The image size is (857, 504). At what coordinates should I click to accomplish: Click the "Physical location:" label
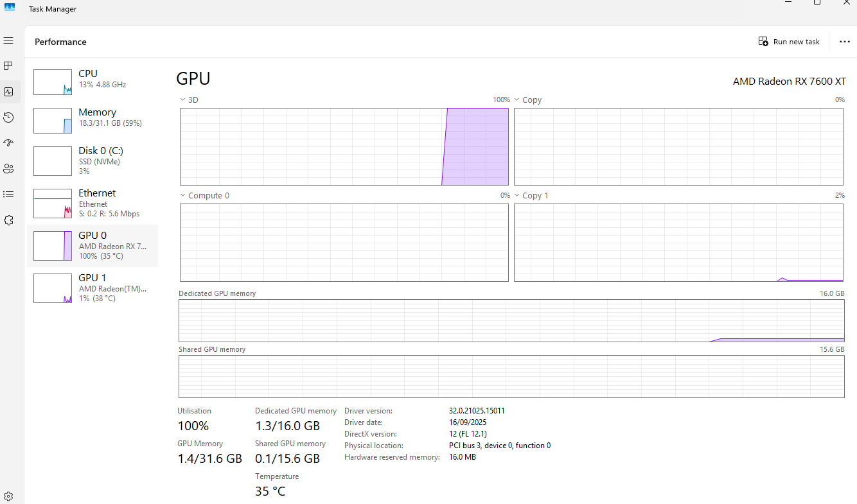tap(374, 446)
